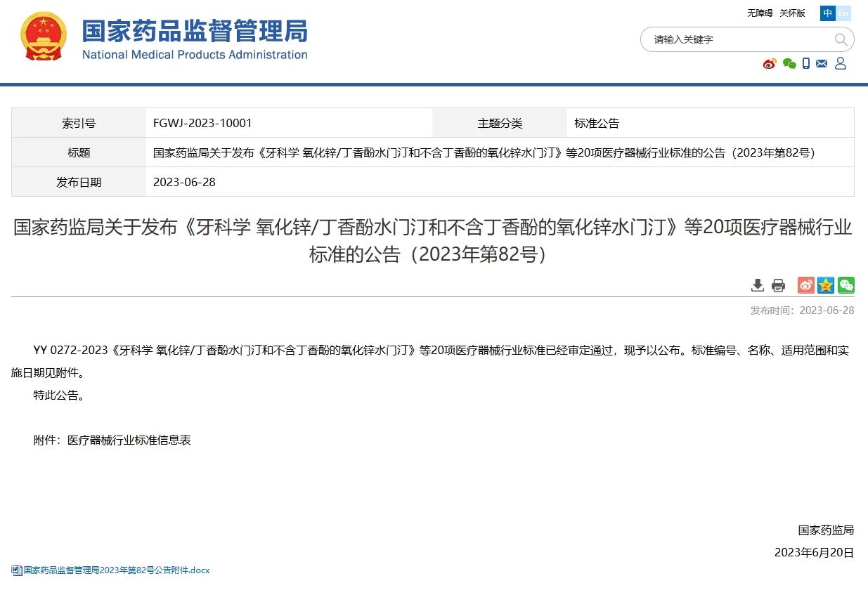Open the user account icon
The width and height of the screenshot is (868, 595).
pyautogui.click(x=841, y=64)
